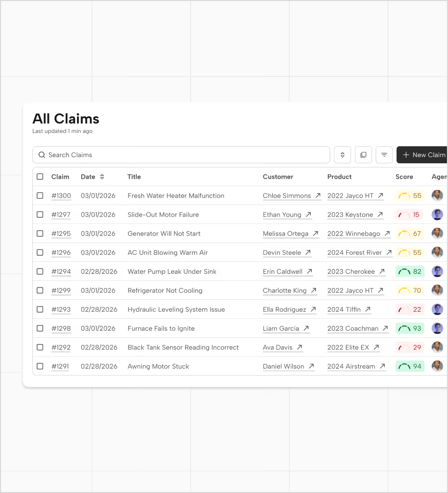This screenshot has height=493, width=448.
Task: Click arrow icon beside 2024 Forest River
Action: (389, 252)
